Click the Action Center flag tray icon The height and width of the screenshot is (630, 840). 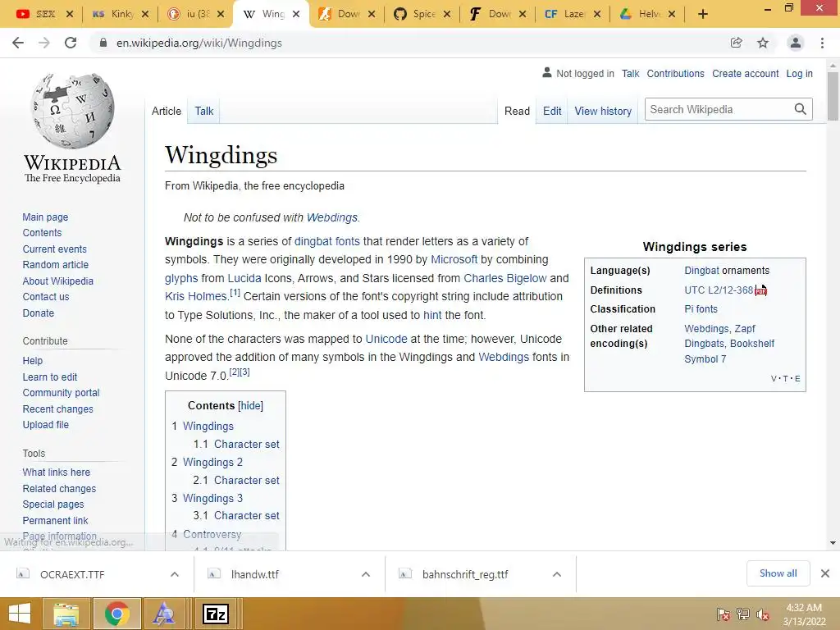tap(723, 615)
